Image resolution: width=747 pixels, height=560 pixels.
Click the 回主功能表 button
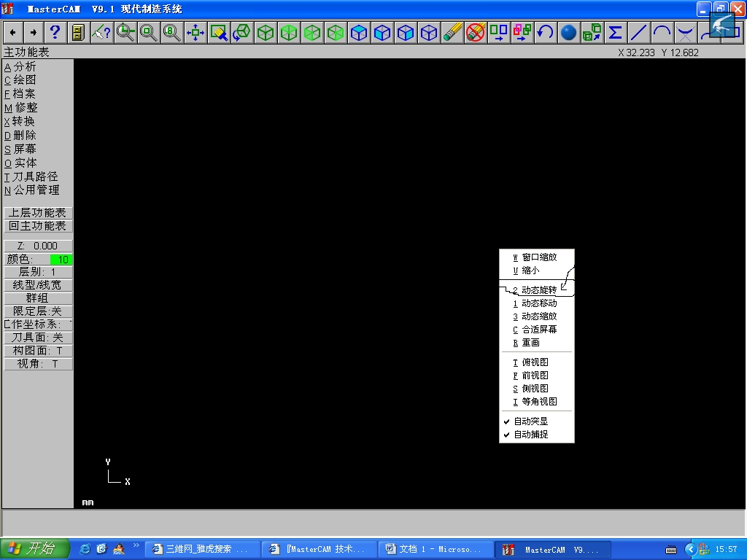[x=38, y=226]
